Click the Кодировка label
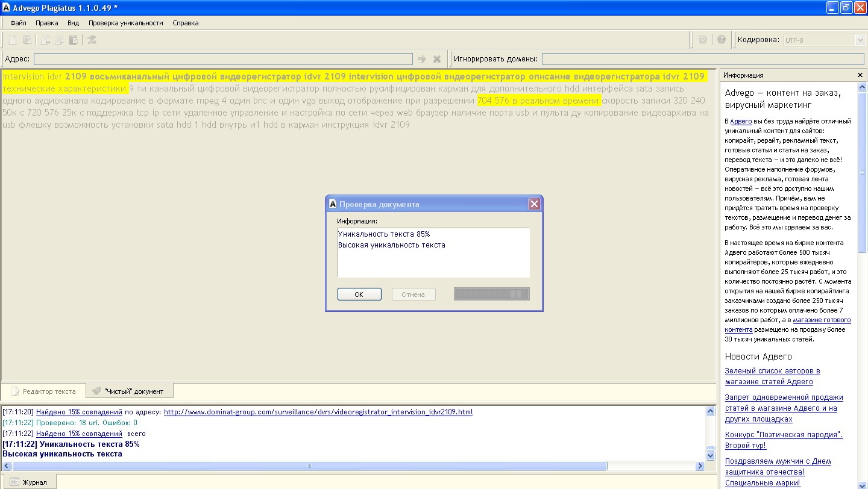Image resolution: width=868 pixels, height=489 pixels. pyautogui.click(x=758, y=40)
